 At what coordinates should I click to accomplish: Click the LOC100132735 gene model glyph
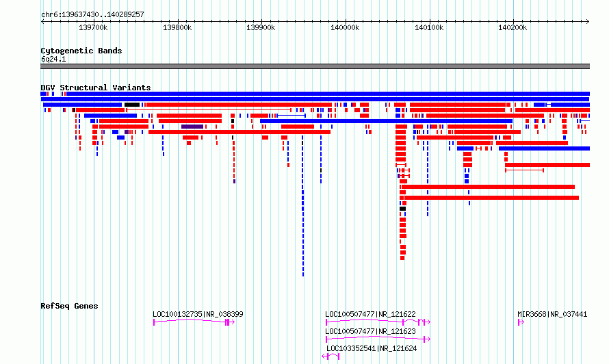point(194,322)
